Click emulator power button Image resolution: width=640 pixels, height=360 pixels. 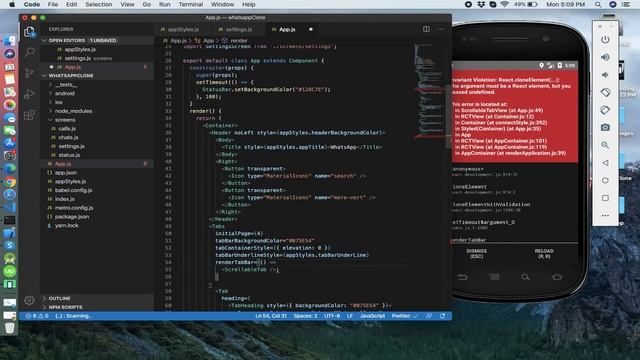[x=605, y=40]
